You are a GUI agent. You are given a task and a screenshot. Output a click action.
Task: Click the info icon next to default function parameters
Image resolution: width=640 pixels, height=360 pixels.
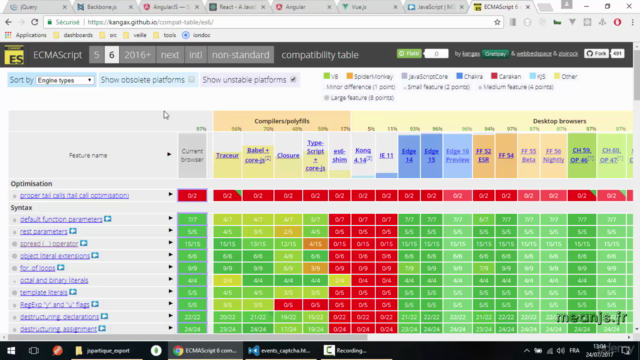tap(107, 219)
